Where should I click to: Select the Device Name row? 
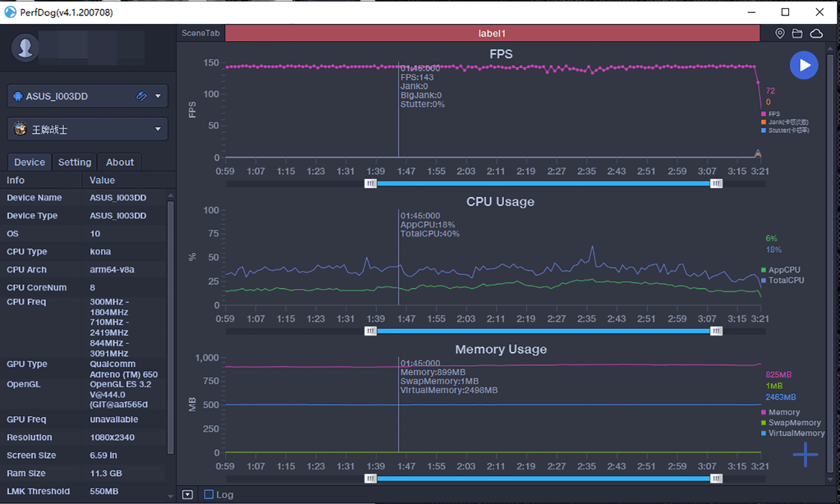[83, 198]
